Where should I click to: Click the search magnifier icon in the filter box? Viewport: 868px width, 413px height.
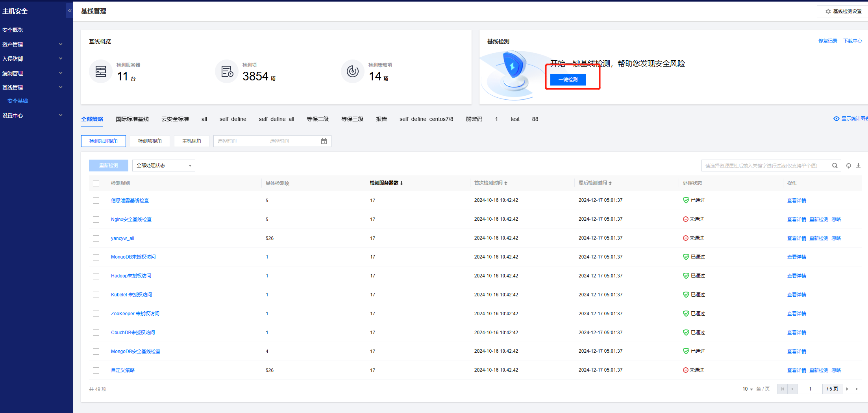tap(835, 166)
